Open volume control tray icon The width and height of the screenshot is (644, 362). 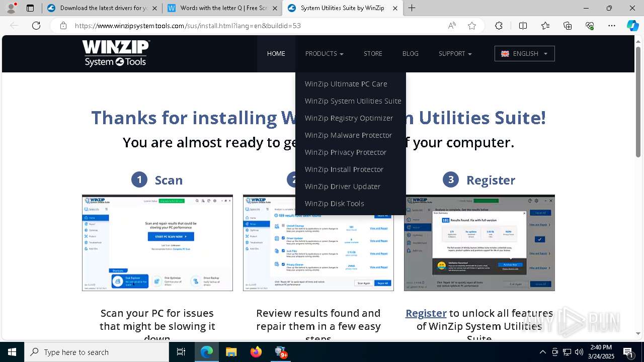579,352
